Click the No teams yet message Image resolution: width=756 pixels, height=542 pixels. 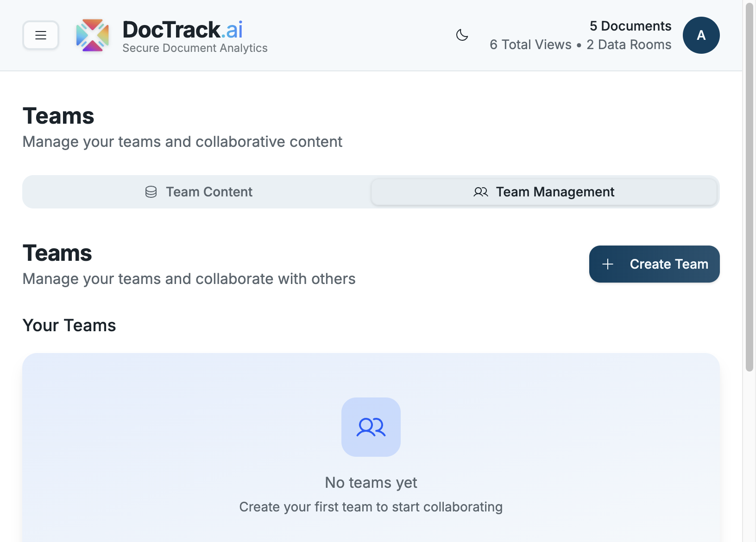371,483
